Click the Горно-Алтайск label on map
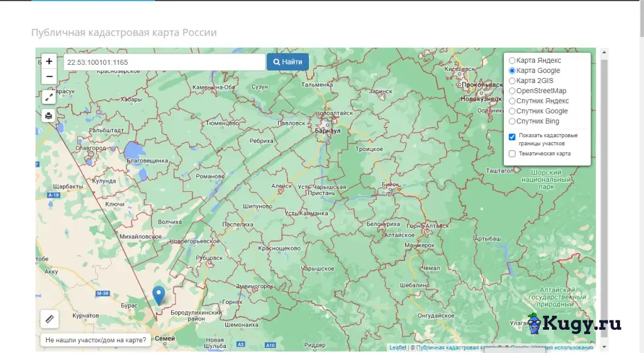This screenshot has width=644, height=353. (x=428, y=226)
